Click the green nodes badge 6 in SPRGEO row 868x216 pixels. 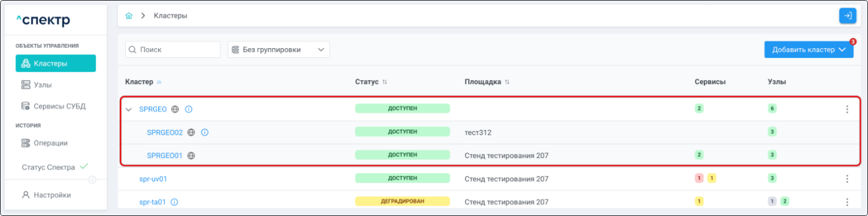tap(772, 109)
